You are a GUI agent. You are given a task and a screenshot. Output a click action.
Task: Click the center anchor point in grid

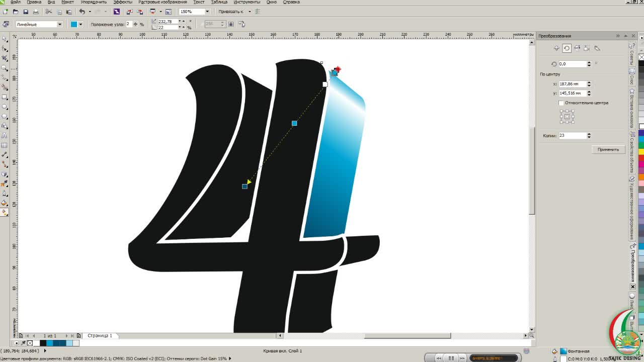tap(567, 117)
